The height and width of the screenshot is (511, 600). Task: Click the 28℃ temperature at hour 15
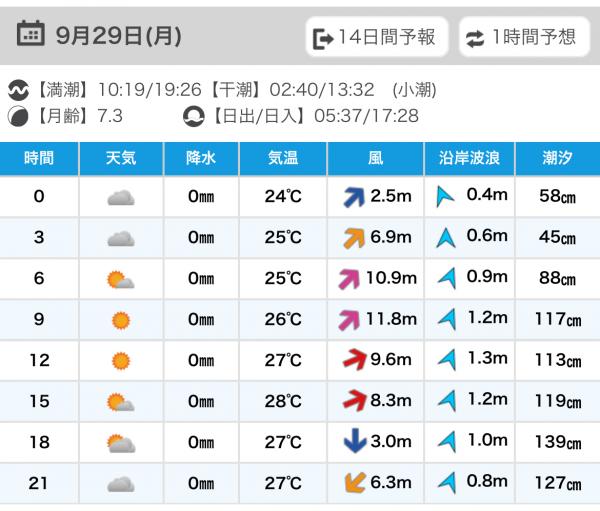pyautogui.click(x=283, y=402)
